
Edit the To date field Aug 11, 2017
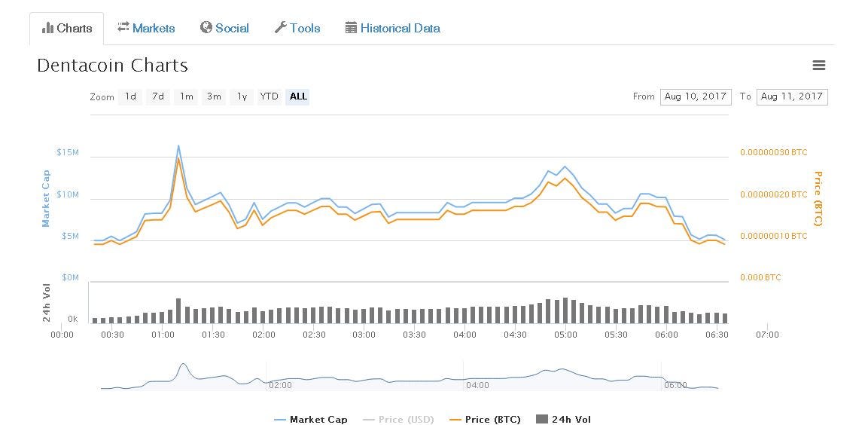click(x=792, y=96)
